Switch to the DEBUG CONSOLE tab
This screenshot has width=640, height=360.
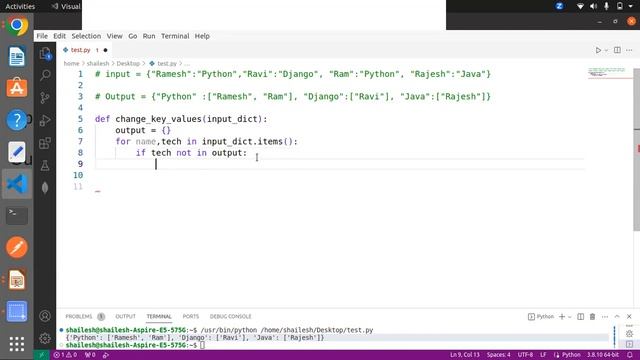click(231, 316)
